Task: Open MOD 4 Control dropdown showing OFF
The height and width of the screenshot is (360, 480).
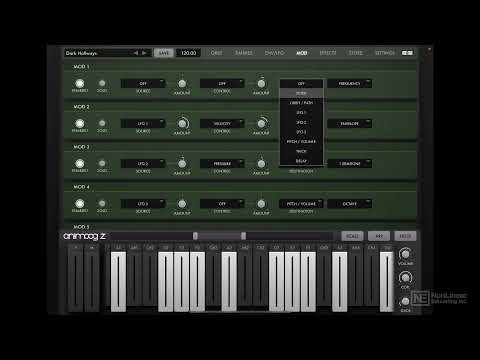Action: (x=222, y=203)
